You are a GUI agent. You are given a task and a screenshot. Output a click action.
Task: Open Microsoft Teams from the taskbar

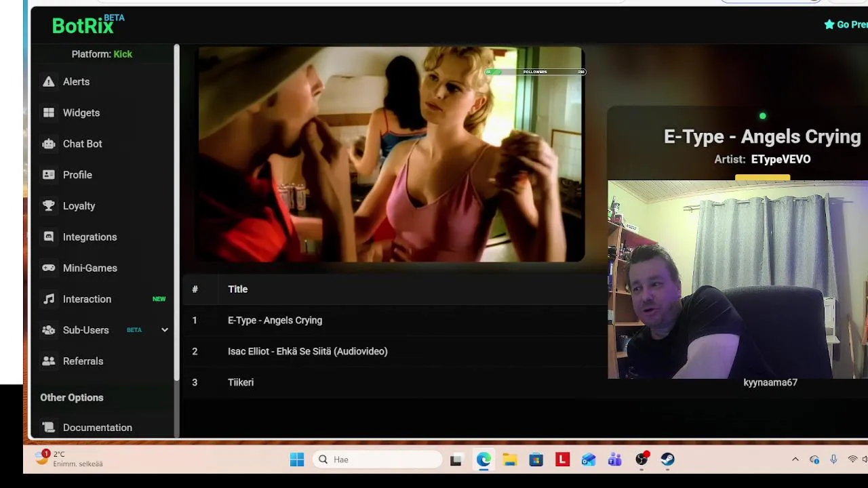[615, 460]
